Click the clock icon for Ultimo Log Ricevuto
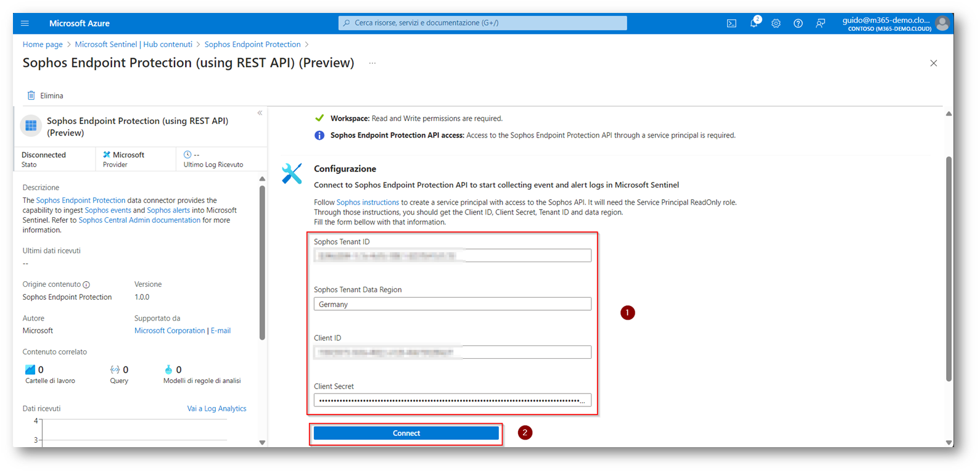Image resolution: width=980 pixels, height=473 pixels. (x=187, y=155)
